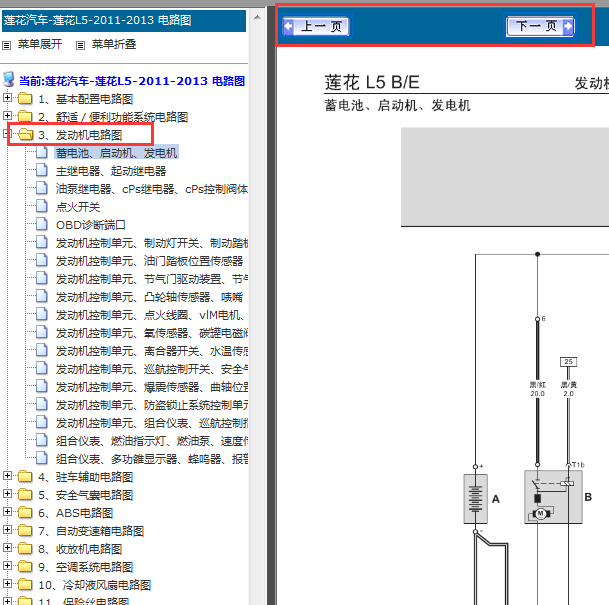The width and height of the screenshot is (609, 605).
Task: Click starter component B in diagram
Action: 553,497
